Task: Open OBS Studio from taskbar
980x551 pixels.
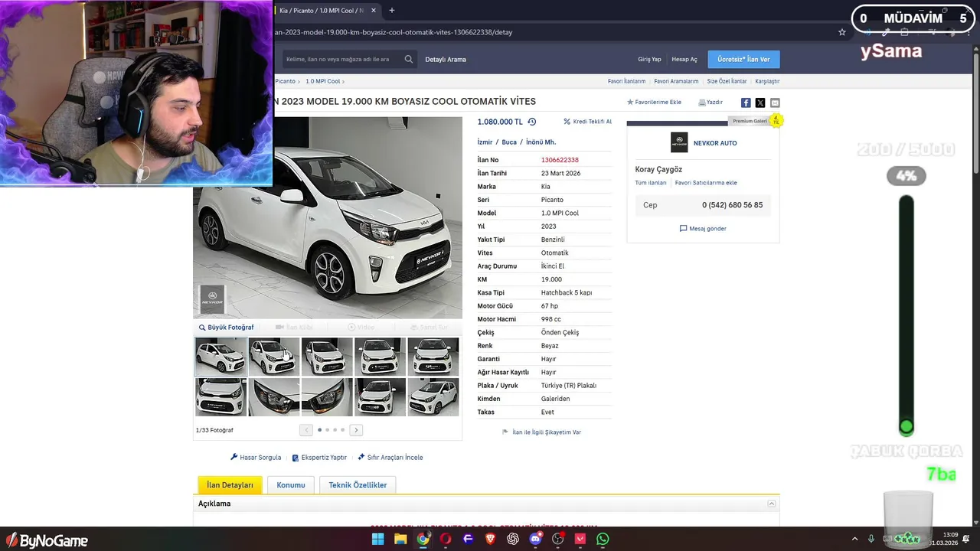Action: pyautogui.click(x=558, y=539)
